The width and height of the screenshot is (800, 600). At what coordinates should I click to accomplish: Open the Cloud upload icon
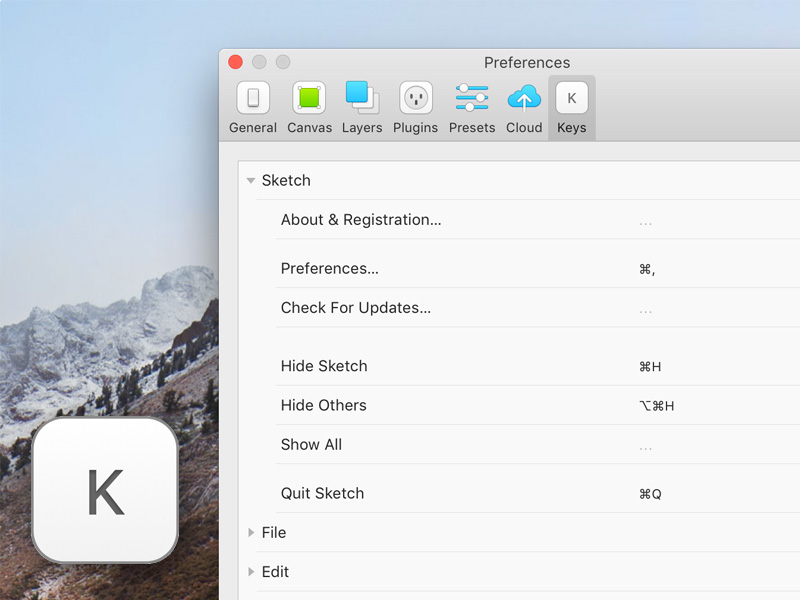click(x=524, y=97)
